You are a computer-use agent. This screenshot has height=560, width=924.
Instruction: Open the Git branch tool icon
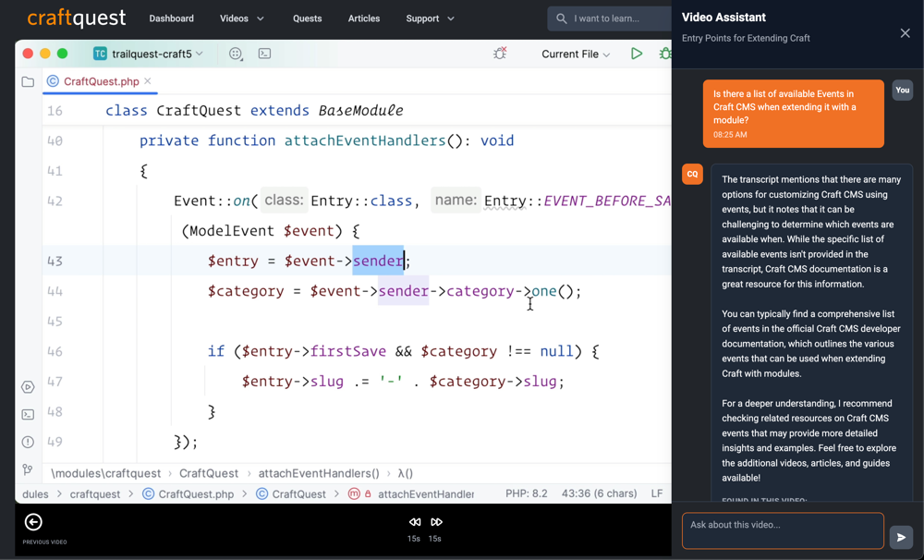(x=28, y=470)
